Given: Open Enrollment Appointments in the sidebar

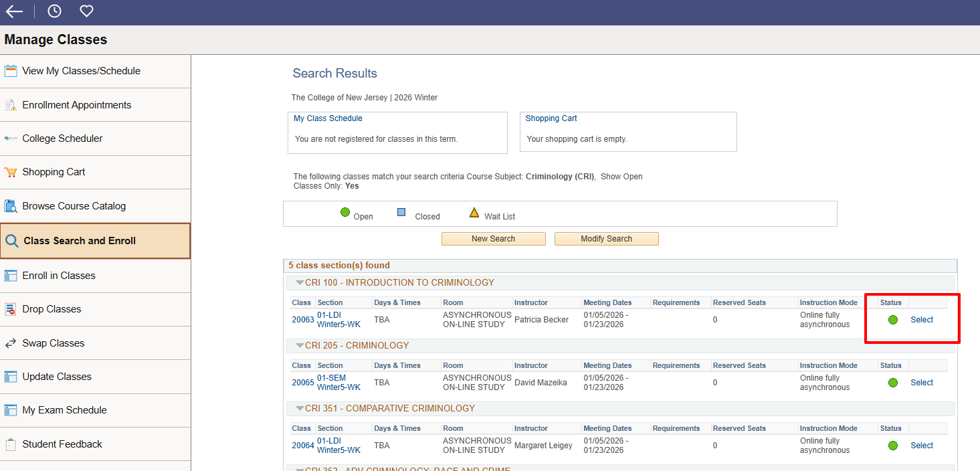Looking at the screenshot, I should tap(76, 105).
